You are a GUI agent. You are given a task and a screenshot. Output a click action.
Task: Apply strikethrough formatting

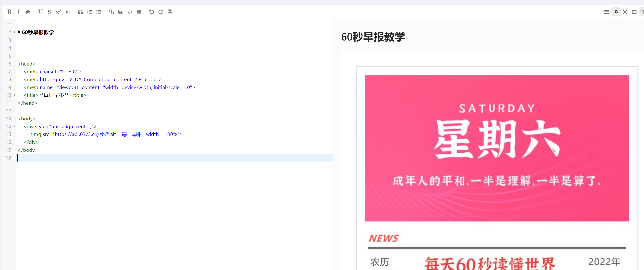coord(50,12)
